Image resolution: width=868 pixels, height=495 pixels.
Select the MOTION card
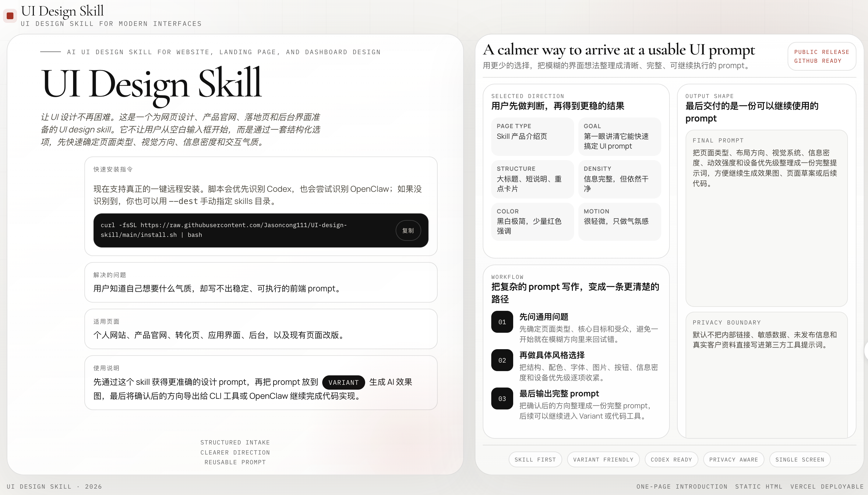[619, 221]
